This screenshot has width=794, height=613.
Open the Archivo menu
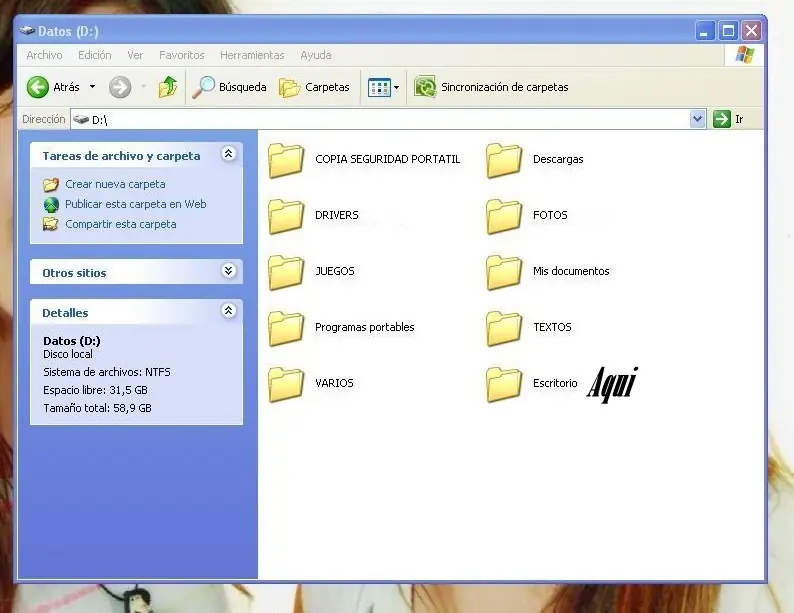(x=45, y=55)
